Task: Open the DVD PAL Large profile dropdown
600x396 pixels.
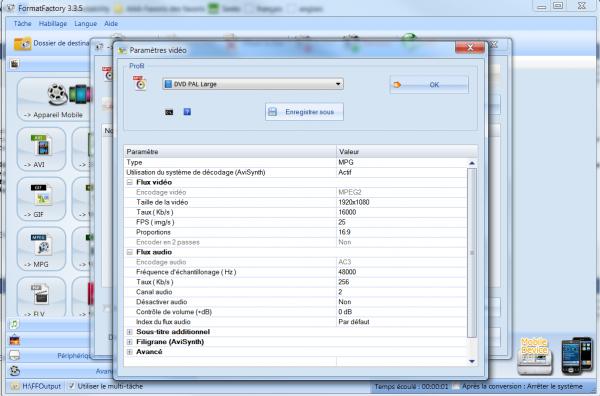Action: 253,84
